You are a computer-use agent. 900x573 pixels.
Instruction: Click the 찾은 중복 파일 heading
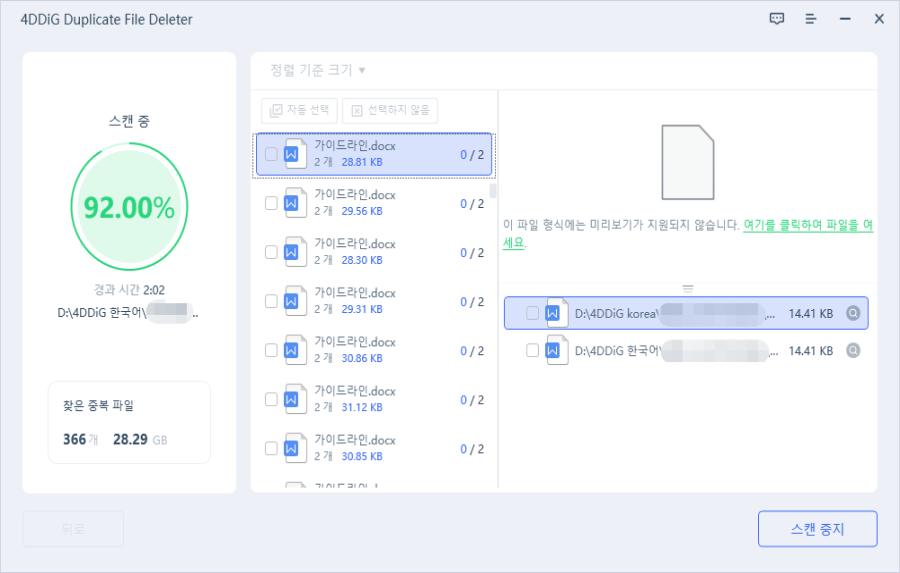[x=98, y=405]
